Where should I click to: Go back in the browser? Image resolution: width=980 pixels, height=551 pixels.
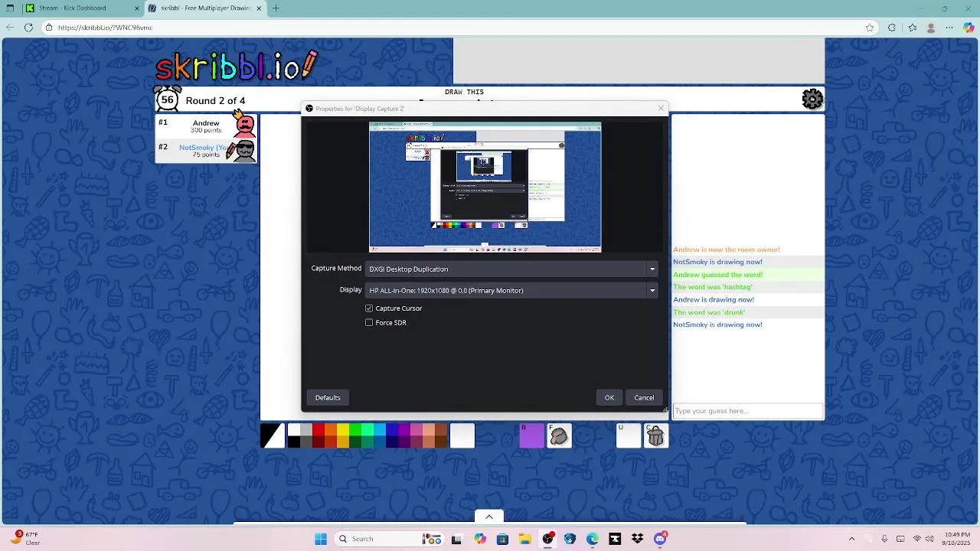[10, 28]
